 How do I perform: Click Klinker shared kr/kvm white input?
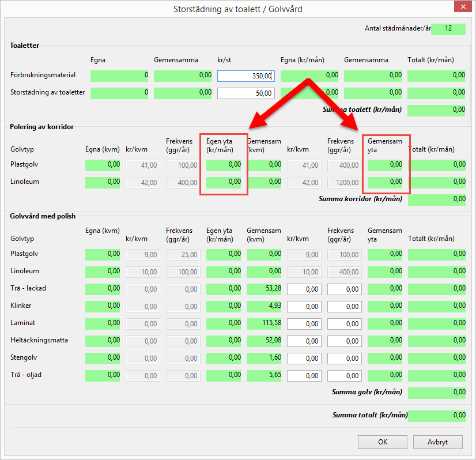304,306
